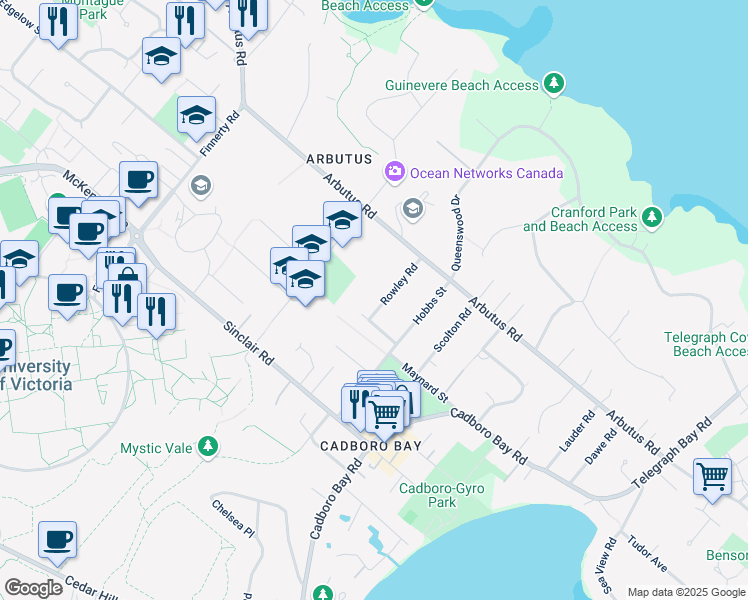Click the Scolton Rd street label

click(452, 331)
